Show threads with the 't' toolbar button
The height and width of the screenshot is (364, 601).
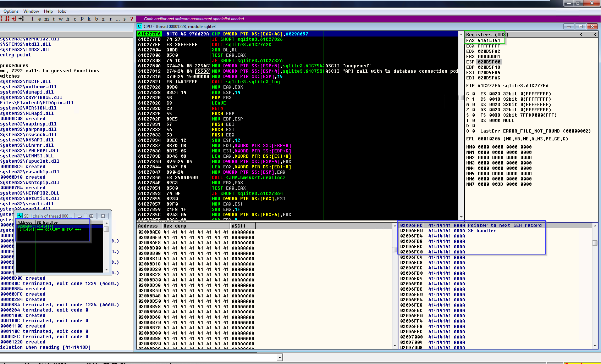coord(54,19)
